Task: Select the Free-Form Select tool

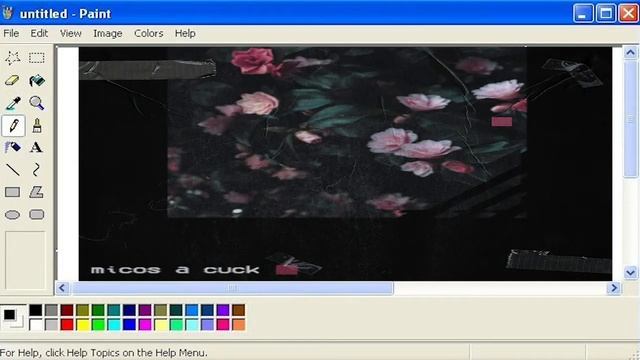Action: tap(13, 58)
